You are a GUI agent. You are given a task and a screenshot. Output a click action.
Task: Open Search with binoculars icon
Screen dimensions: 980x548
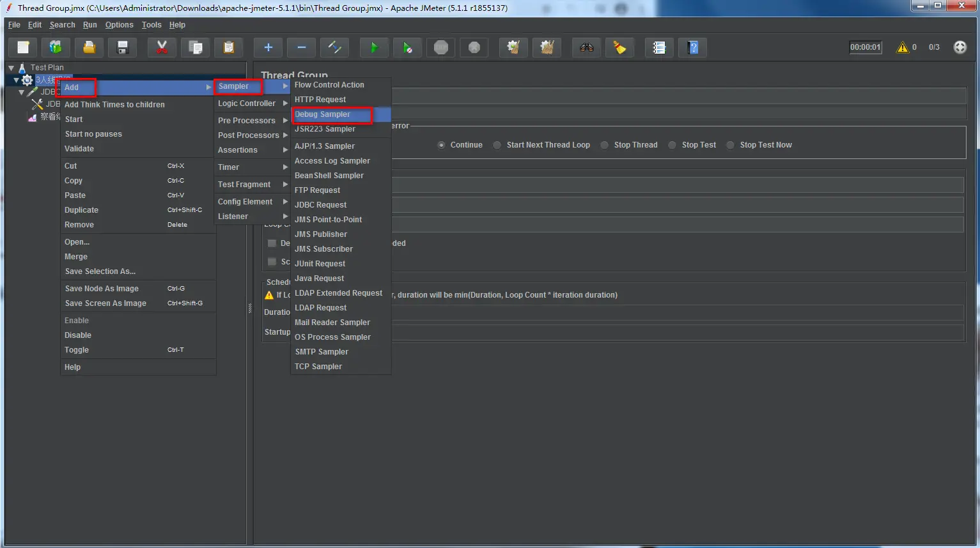pyautogui.click(x=586, y=47)
